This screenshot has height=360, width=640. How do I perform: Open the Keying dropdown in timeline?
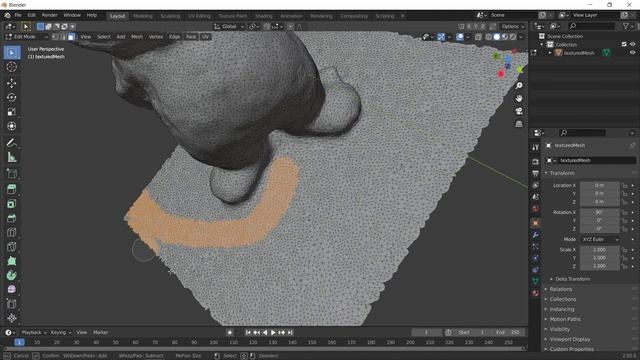point(60,333)
